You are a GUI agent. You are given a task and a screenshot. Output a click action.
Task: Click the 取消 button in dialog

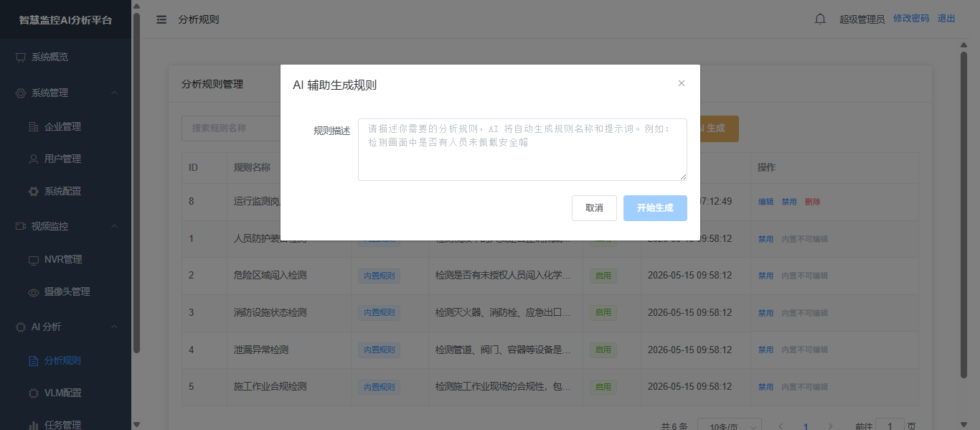point(594,208)
